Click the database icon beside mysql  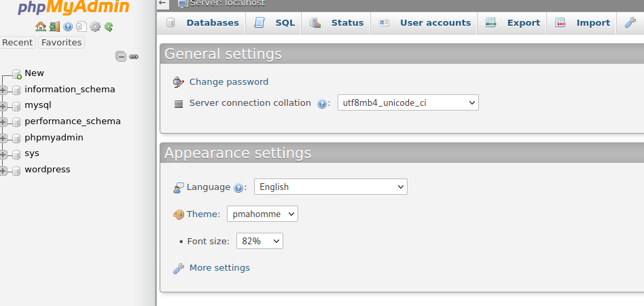pyautogui.click(x=16, y=106)
